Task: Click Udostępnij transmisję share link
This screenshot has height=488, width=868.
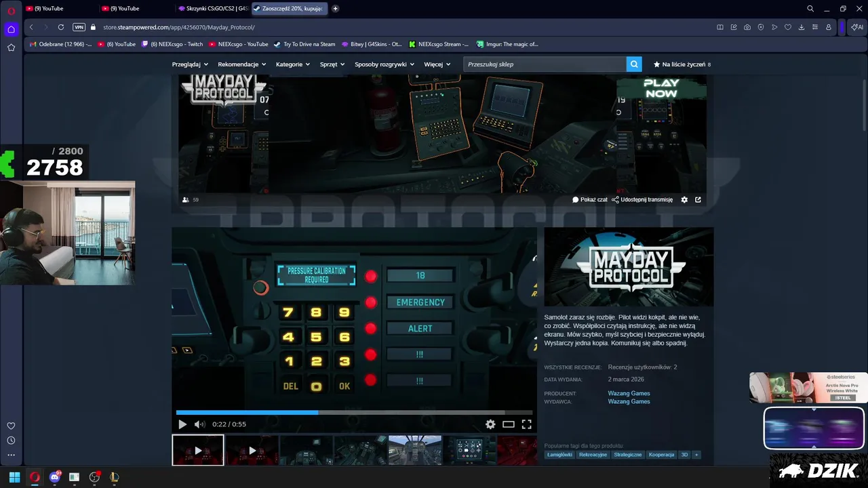Action: (x=642, y=200)
